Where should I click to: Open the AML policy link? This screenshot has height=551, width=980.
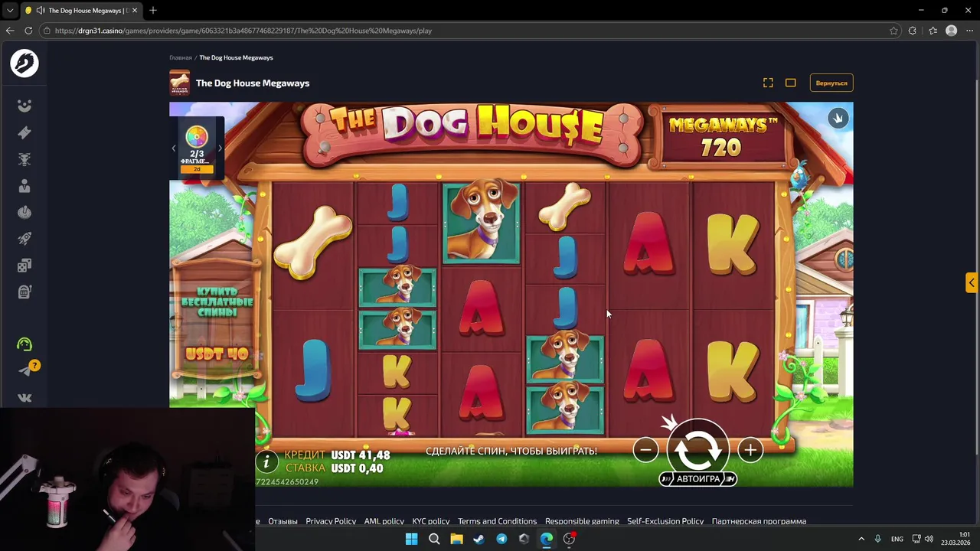384,521
